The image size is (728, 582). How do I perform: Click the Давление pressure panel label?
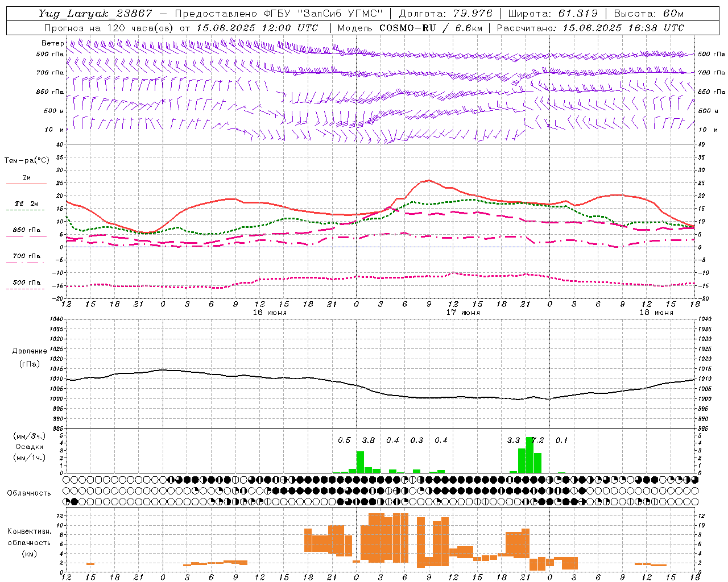30,351
